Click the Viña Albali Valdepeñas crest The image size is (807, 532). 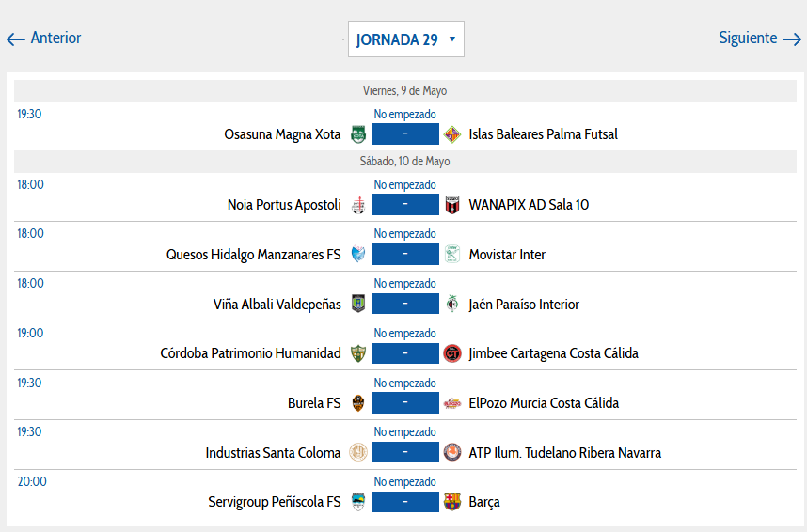coord(358,304)
